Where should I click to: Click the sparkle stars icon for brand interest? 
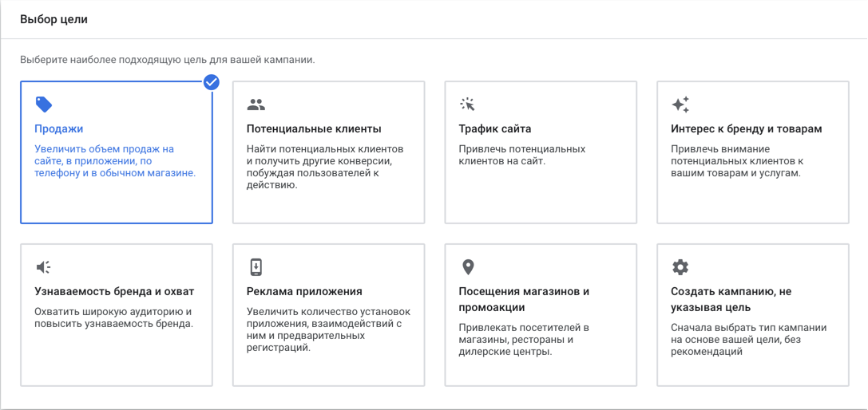pos(680,104)
